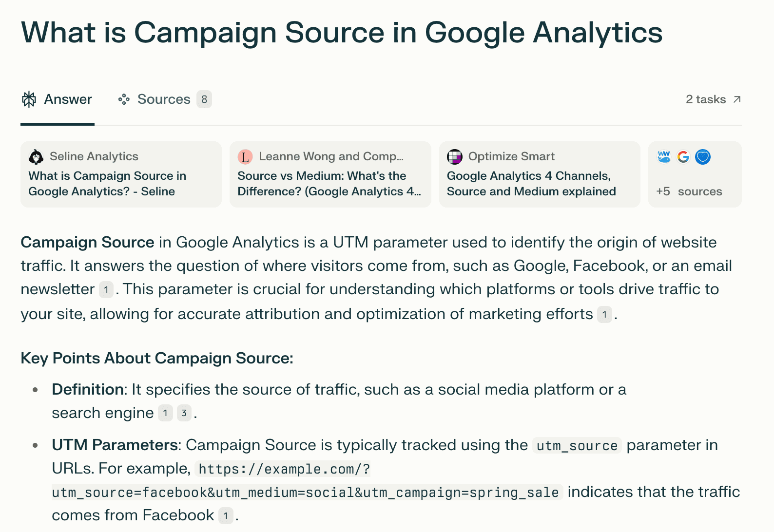This screenshot has width=774, height=532.
Task: Open the 'Source vs Medium' article card
Action: (330, 174)
